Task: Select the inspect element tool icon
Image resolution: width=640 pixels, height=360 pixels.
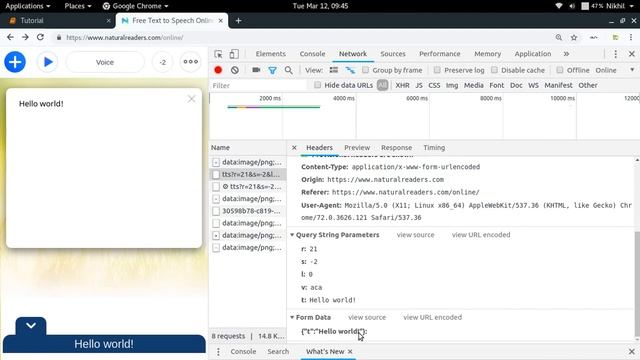Action: [218, 54]
